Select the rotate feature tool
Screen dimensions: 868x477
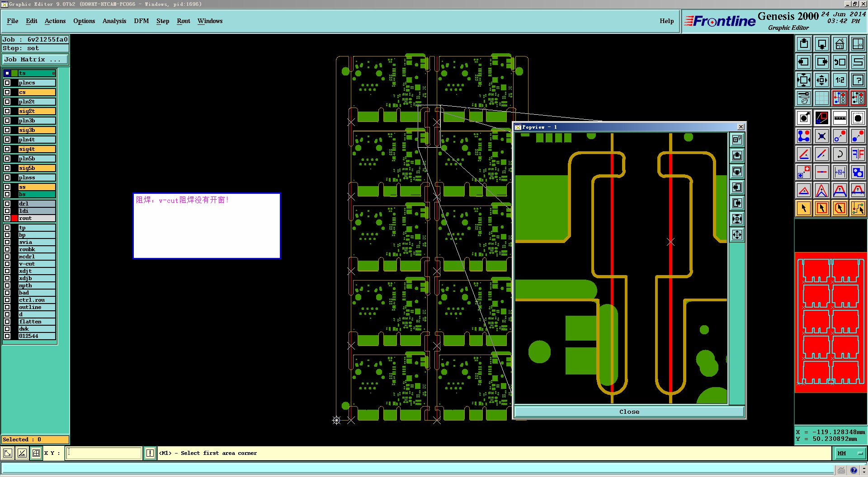840,154
